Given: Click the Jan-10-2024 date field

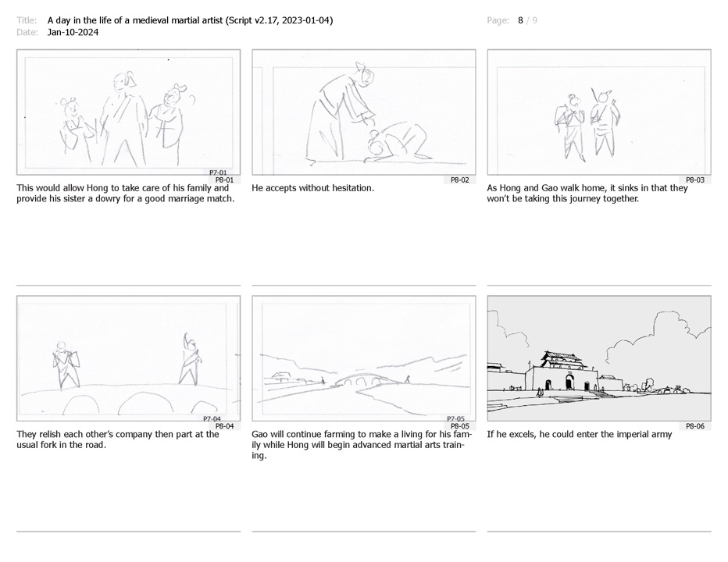Looking at the screenshot, I should [73, 32].
